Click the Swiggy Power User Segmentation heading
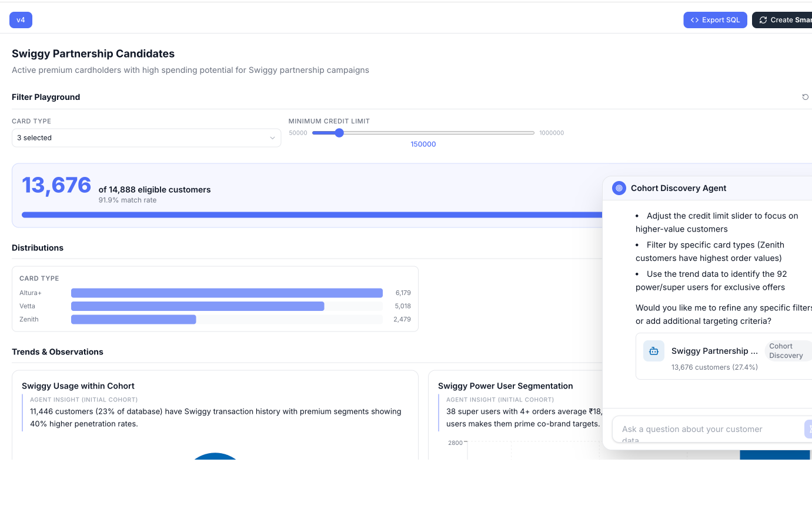812x509 pixels. (x=506, y=386)
